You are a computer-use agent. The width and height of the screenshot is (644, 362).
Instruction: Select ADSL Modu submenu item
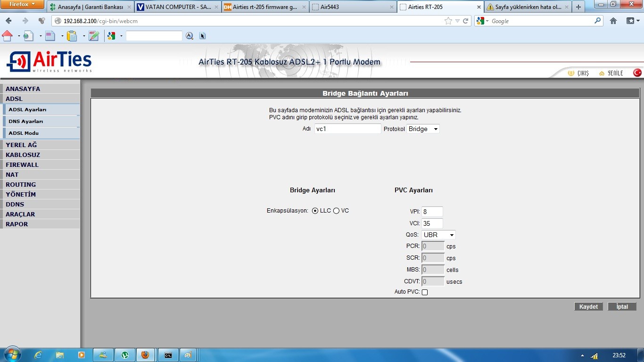pos(41,133)
